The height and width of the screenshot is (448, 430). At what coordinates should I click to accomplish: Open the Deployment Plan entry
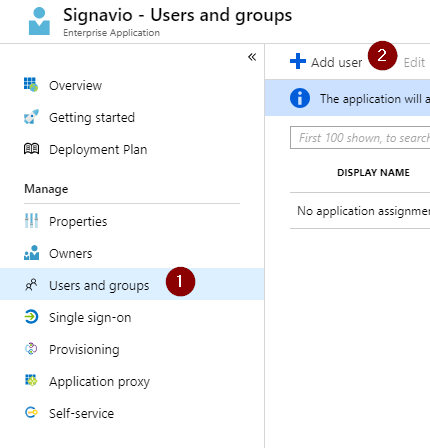pyautogui.click(x=98, y=150)
